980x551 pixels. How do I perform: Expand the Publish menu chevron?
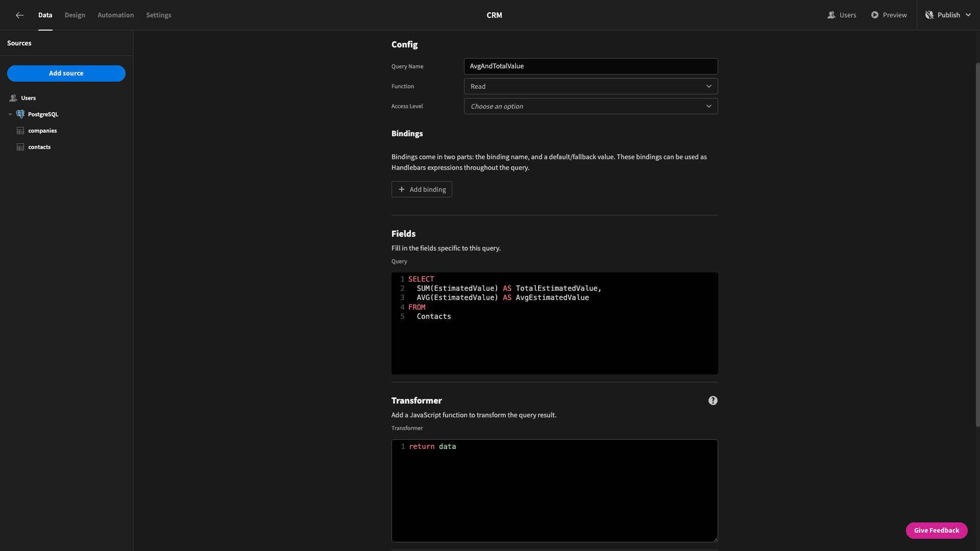[968, 15]
